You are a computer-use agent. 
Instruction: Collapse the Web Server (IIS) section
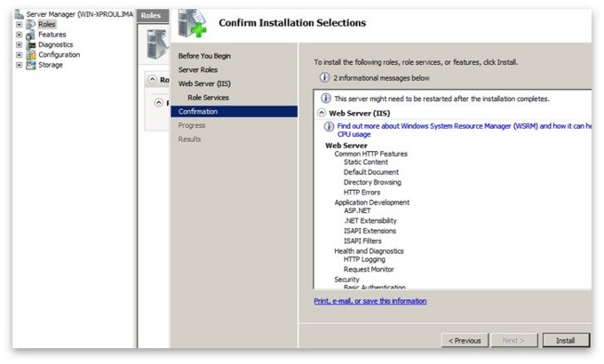322,113
